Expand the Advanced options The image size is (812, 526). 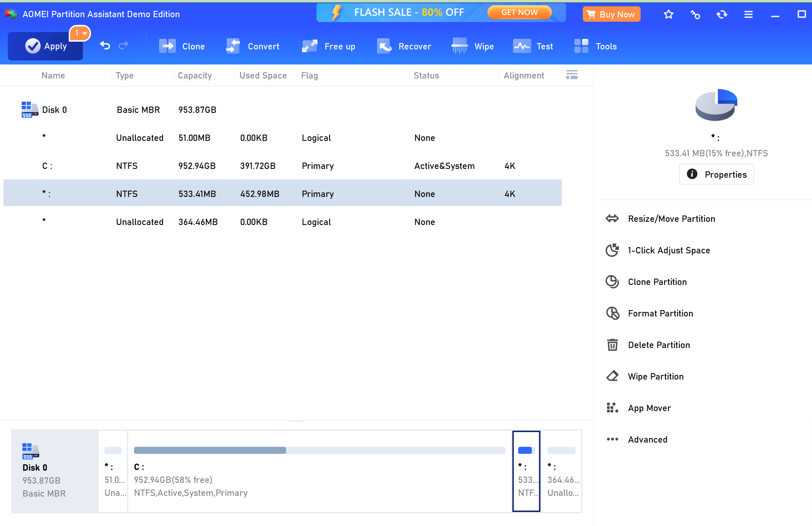[647, 439]
